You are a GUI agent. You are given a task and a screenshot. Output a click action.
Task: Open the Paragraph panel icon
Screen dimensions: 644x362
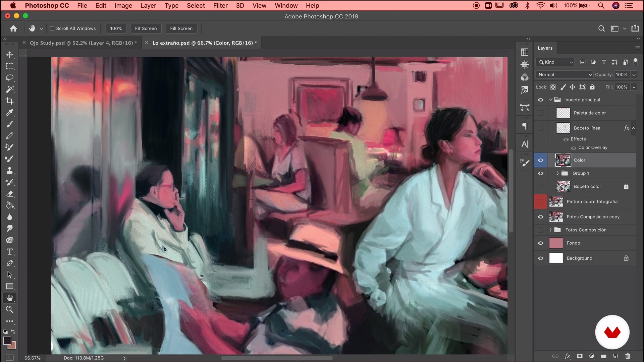[x=525, y=126]
